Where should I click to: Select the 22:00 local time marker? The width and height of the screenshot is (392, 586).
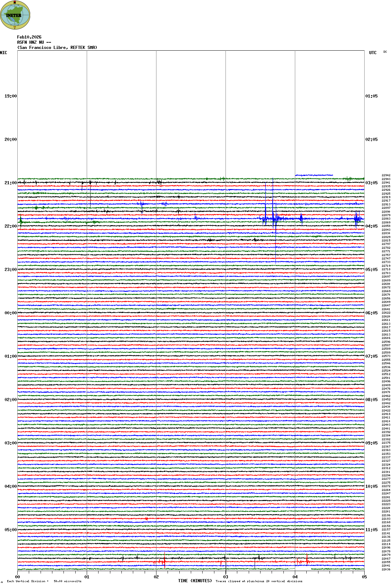pos(10,226)
